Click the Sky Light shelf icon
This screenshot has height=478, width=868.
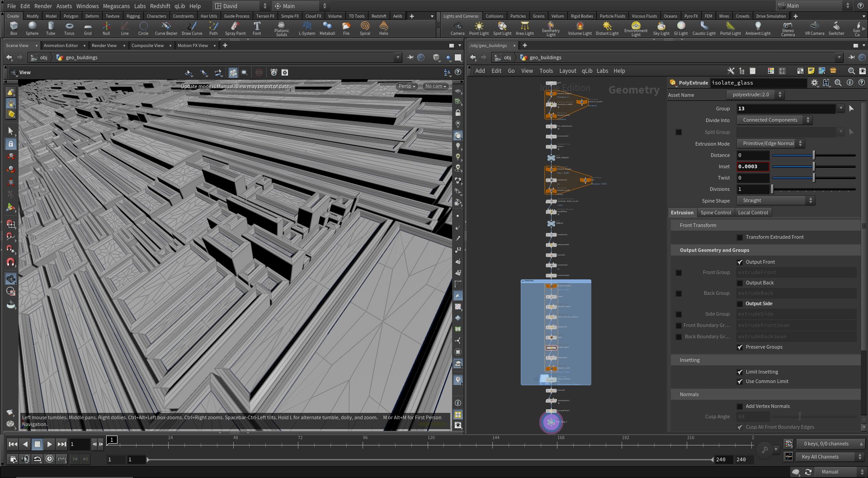coord(661,28)
